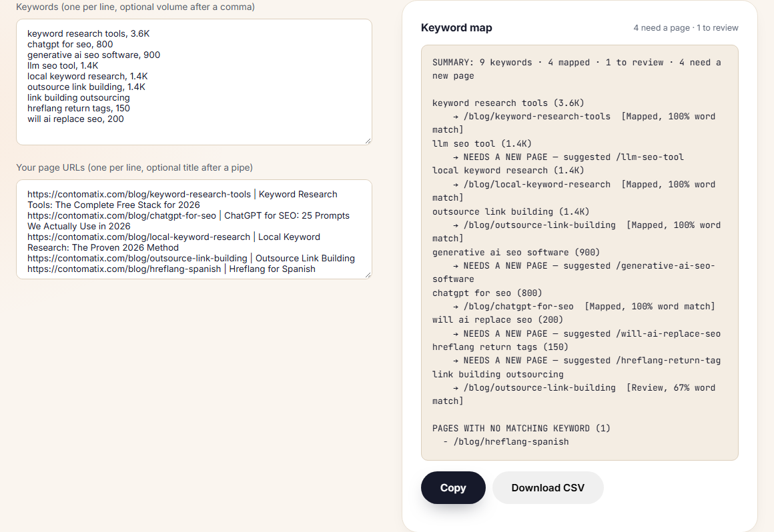This screenshot has width=774, height=532.
Task: Click the suggested '/hreflang-return-tag' result line
Action: pos(587,361)
